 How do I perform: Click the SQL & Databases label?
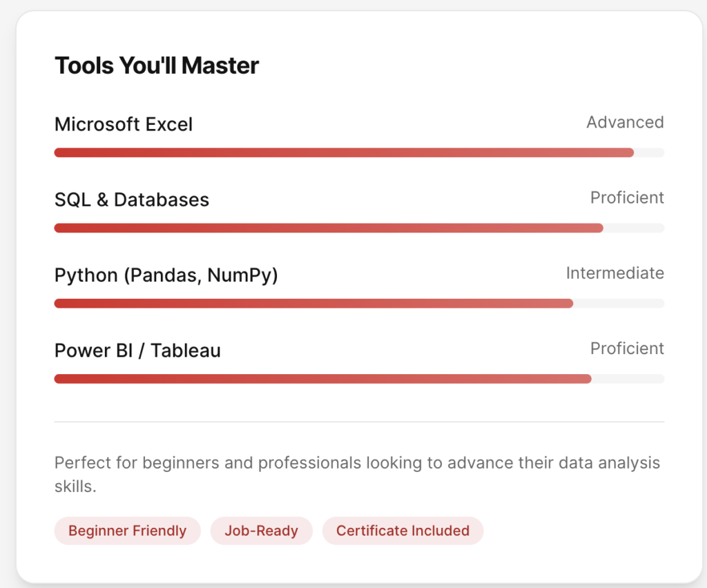tap(132, 199)
